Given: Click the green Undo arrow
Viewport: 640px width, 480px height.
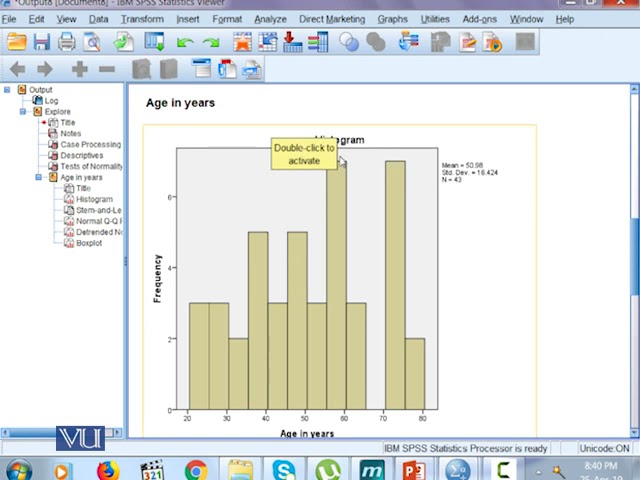Looking at the screenshot, I should click(x=185, y=42).
